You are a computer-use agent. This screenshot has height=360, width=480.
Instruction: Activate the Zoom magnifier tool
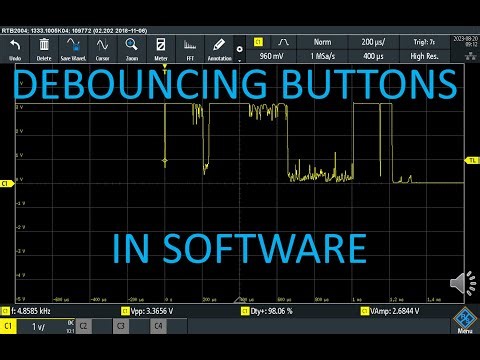point(132,49)
